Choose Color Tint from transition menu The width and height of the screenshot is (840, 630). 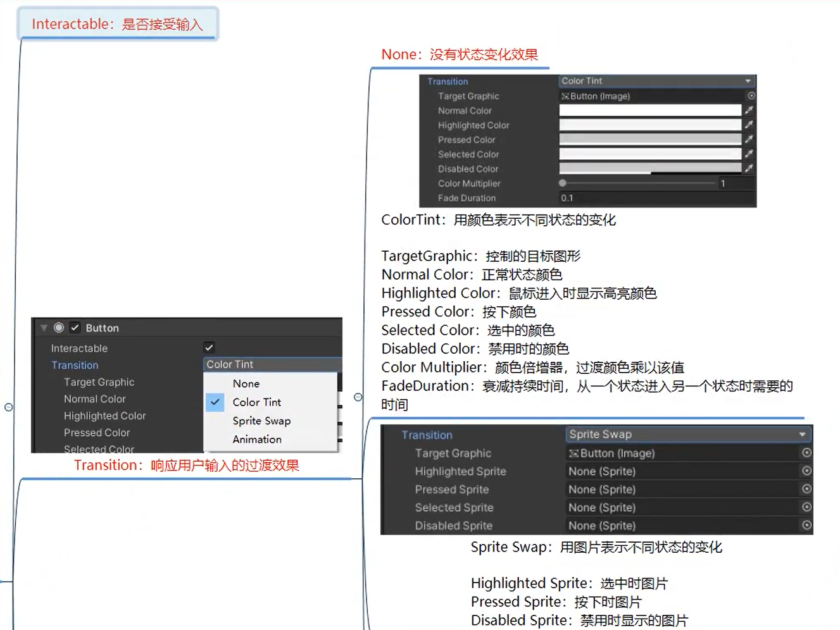pos(256,402)
